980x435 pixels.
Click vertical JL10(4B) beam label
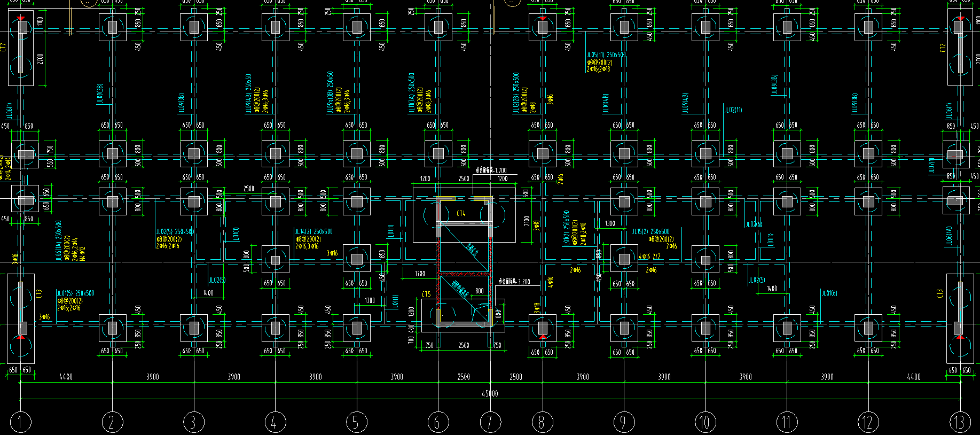click(606, 103)
